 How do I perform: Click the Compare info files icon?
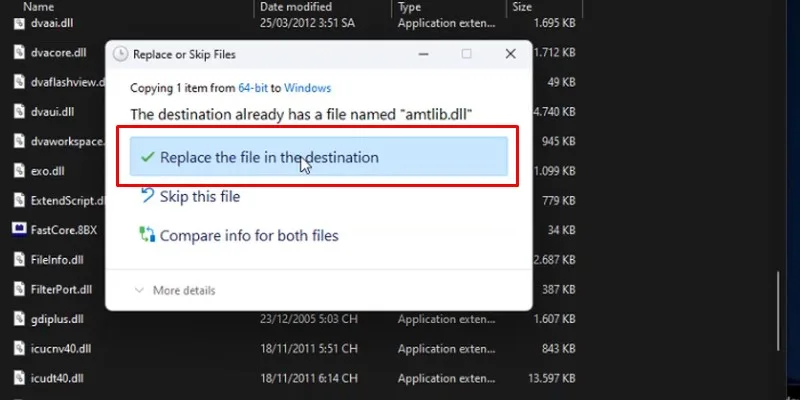pos(147,236)
